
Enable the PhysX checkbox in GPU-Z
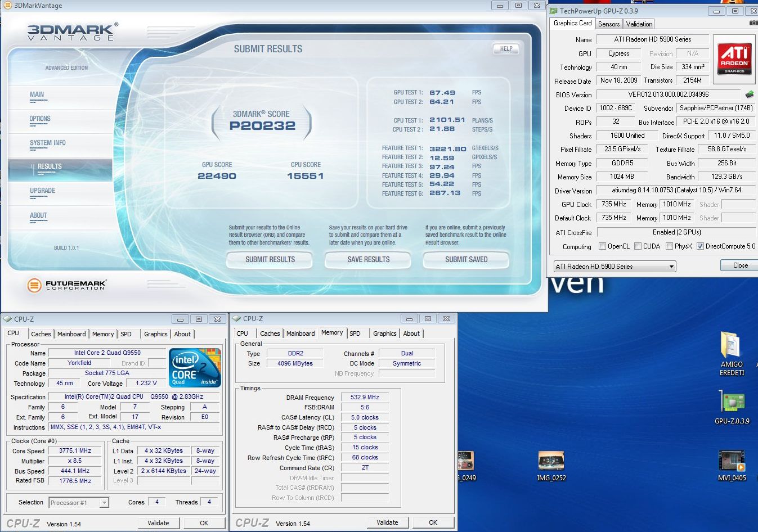pos(669,246)
